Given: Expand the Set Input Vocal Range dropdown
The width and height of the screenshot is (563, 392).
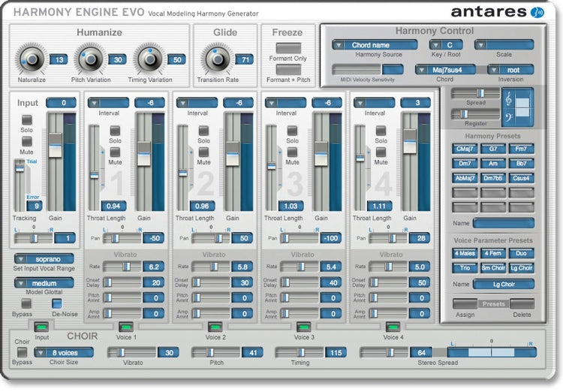Looking at the screenshot, I should 42,259.
